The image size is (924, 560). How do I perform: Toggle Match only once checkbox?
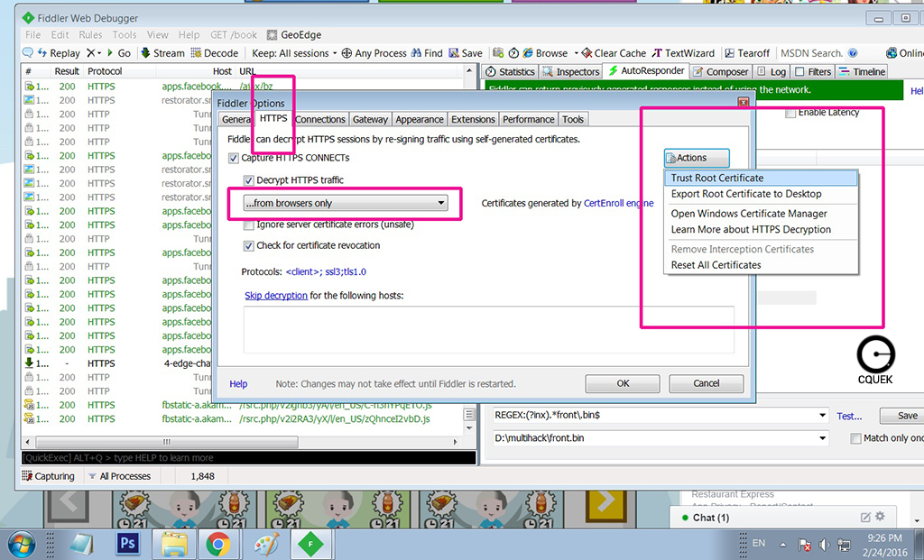[x=855, y=438]
